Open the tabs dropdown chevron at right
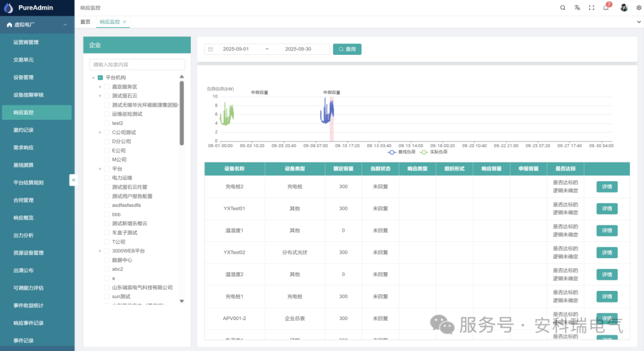 coord(638,22)
